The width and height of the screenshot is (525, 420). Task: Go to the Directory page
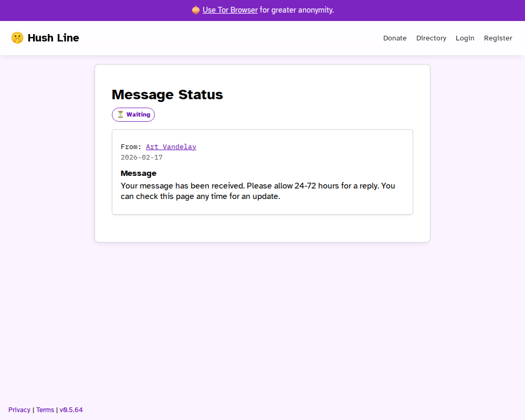tap(431, 38)
